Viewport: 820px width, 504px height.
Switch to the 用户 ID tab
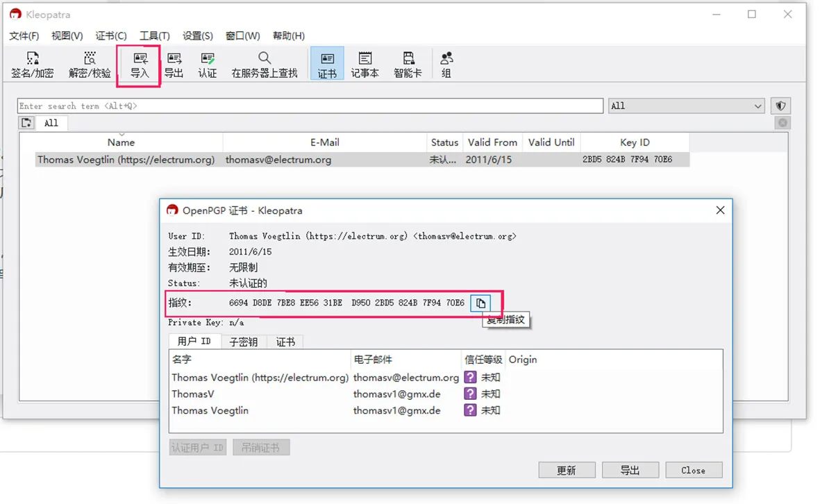click(x=194, y=342)
